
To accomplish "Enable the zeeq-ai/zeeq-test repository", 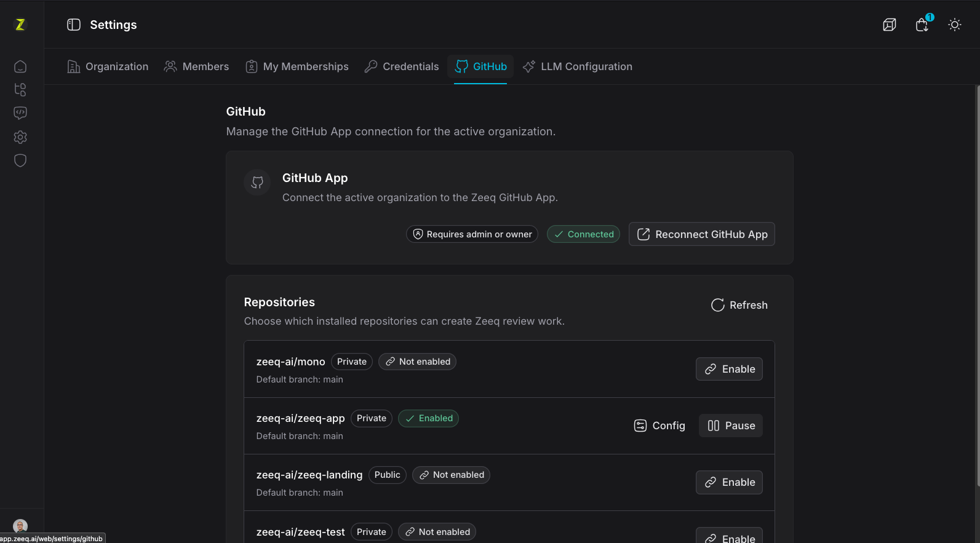I will [729, 536].
